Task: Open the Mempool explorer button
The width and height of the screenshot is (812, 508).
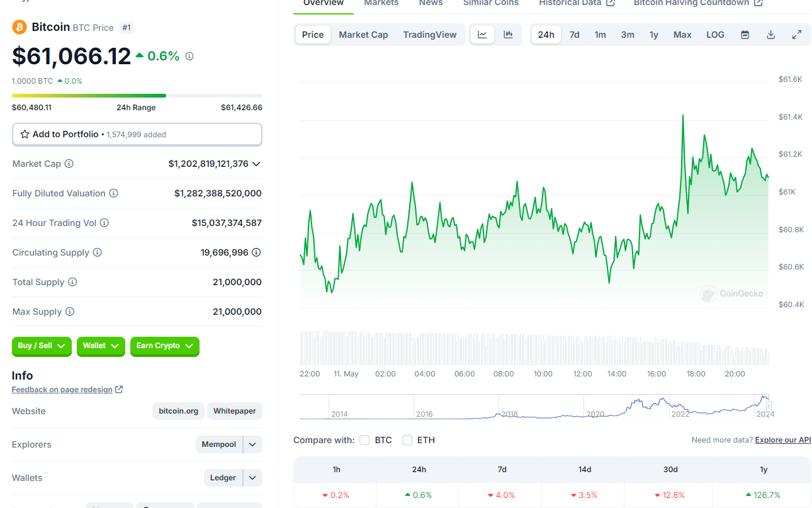Action: tap(219, 444)
